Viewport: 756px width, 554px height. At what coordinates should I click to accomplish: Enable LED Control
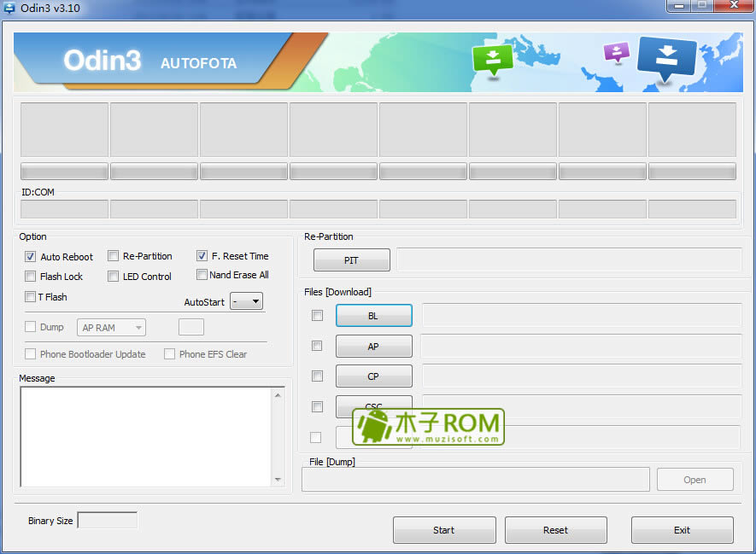(113, 276)
